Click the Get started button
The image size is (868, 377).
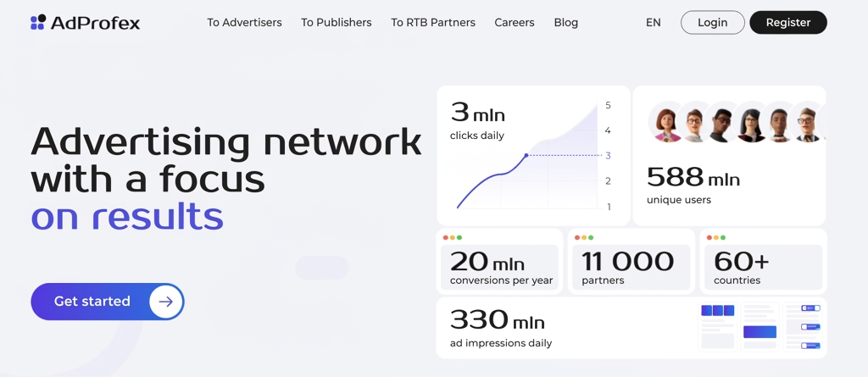click(108, 302)
